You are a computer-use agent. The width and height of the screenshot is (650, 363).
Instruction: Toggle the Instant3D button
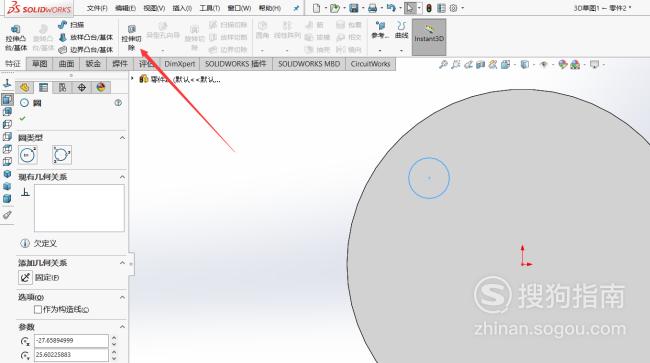coord(429,37)
